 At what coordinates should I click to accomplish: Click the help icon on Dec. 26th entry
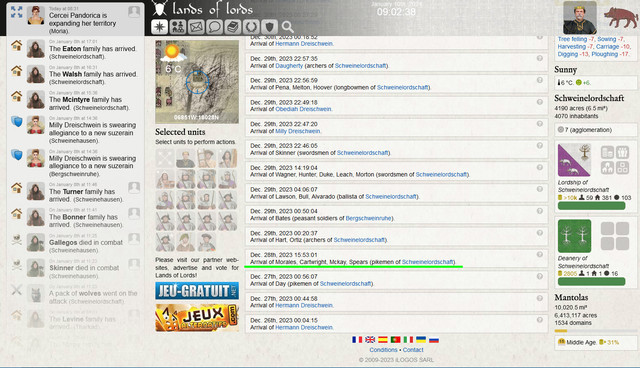(540, 320)
